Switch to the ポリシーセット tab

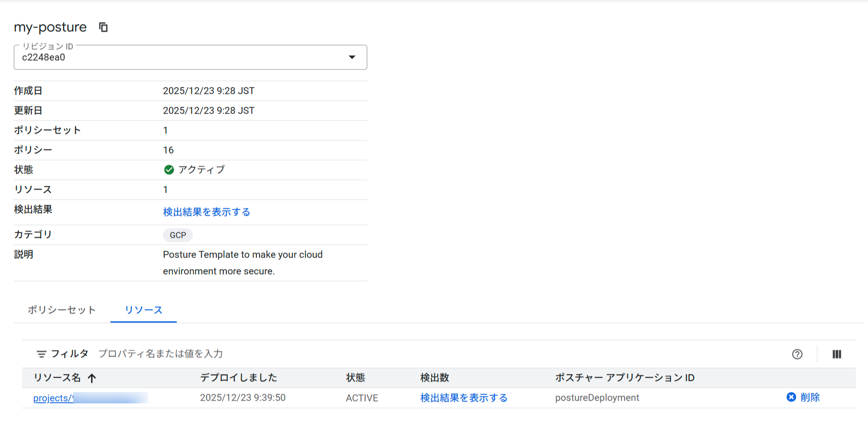61,310
